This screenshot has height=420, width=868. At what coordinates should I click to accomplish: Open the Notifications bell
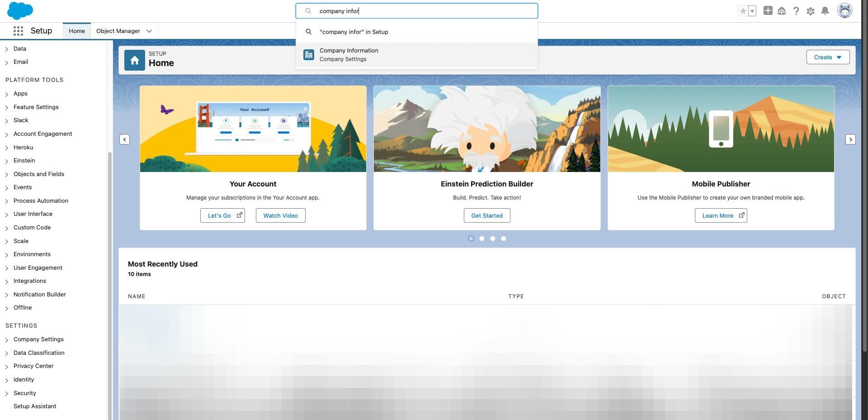click(x=825, y=11)
